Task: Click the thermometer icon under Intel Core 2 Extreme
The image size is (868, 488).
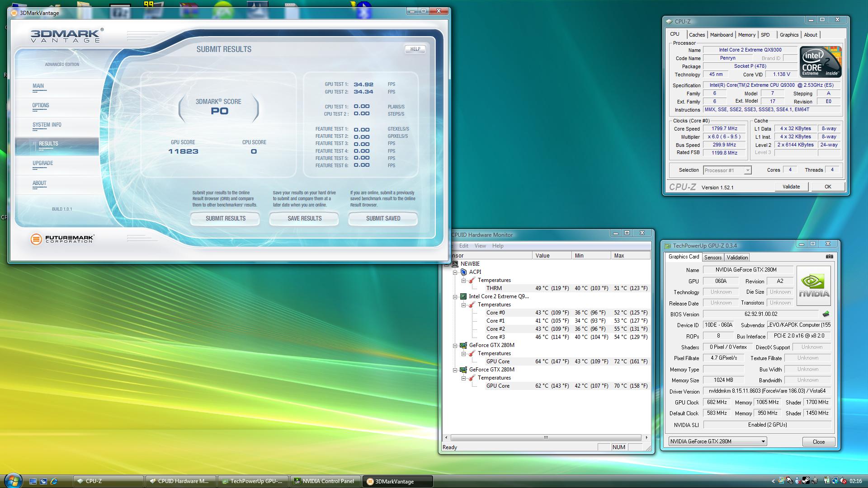Action: tap(472, 305)
